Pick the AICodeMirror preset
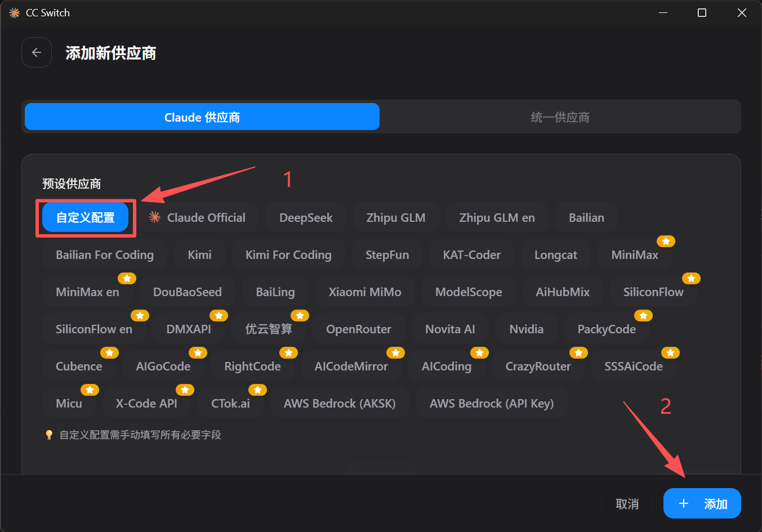 351,366
